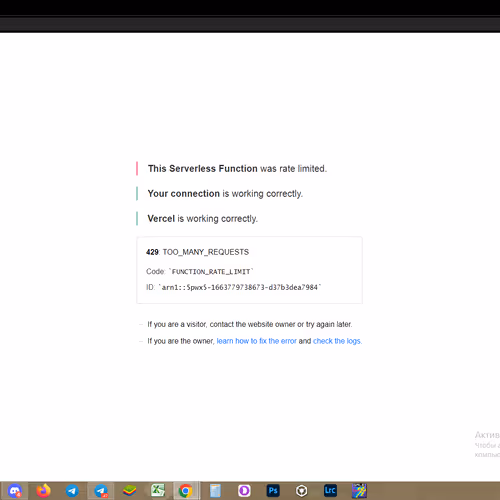Click the '429: TOO_MANY_REQUESTS' error title

197,252
